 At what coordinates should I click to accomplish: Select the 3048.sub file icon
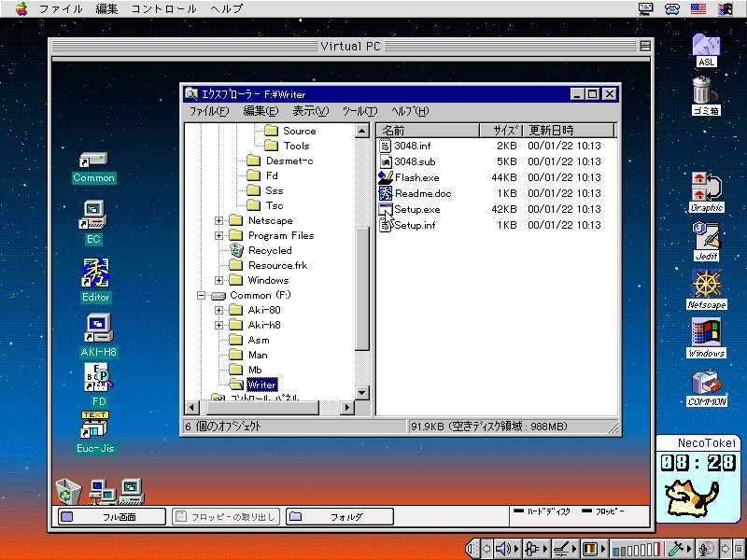[385, 161]
